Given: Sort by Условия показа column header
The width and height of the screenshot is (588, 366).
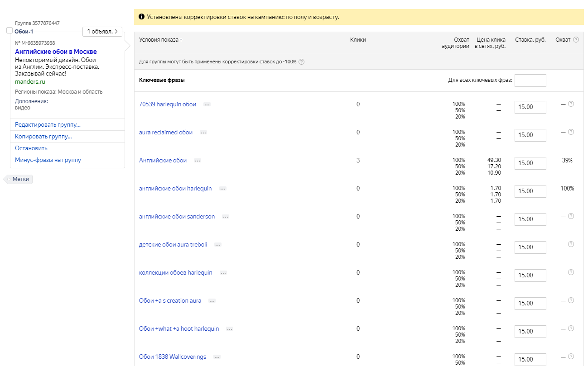Looking at the screenshot, I should click(160, 40).
